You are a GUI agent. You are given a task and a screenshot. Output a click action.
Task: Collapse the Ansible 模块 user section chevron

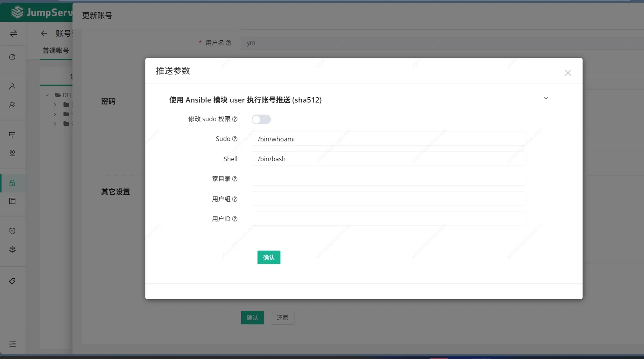[546, 98]
